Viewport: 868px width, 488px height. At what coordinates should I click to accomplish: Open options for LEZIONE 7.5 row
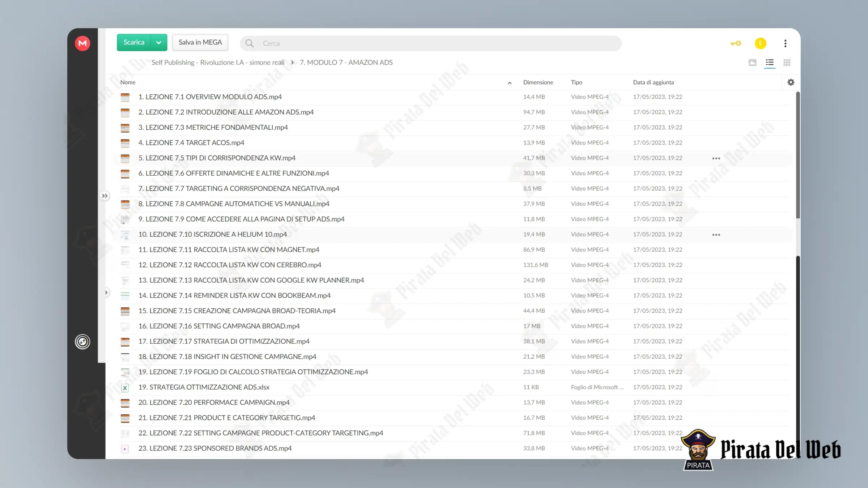(716, 158)
